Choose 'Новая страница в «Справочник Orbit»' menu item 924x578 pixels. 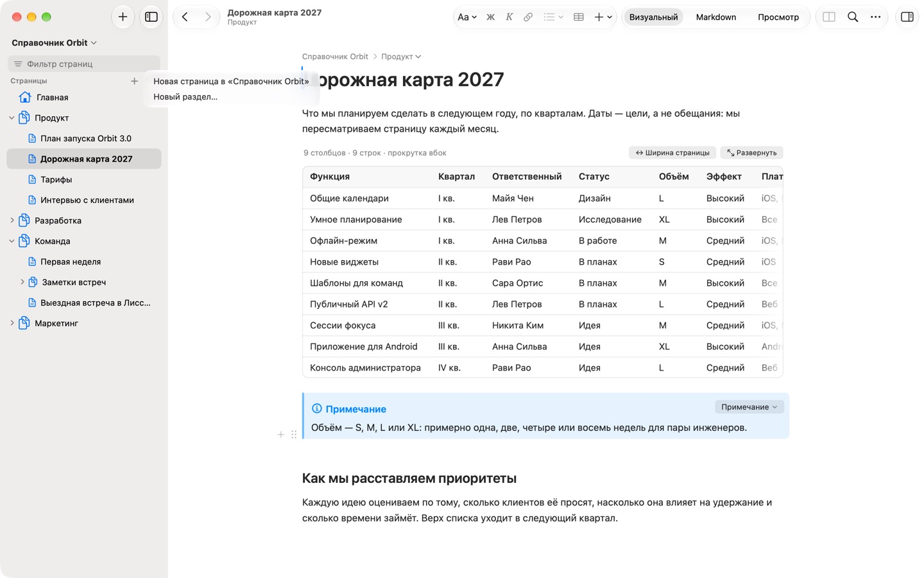231,82
